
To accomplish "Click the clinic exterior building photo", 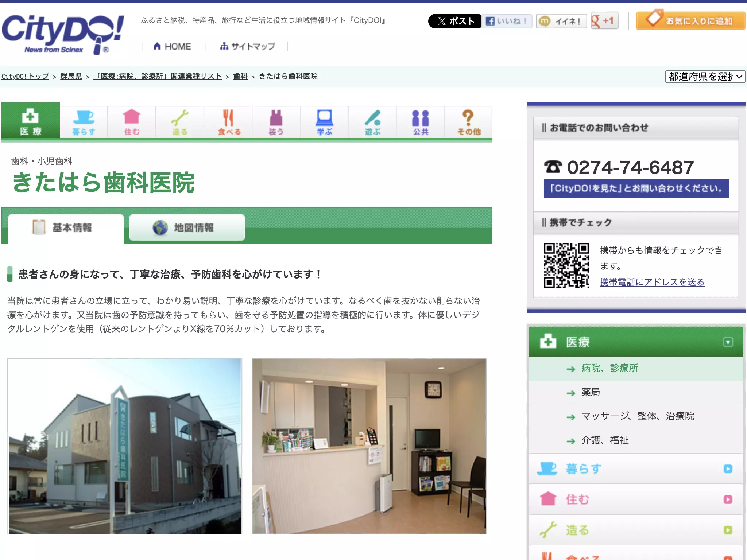I will click(125, 446).
